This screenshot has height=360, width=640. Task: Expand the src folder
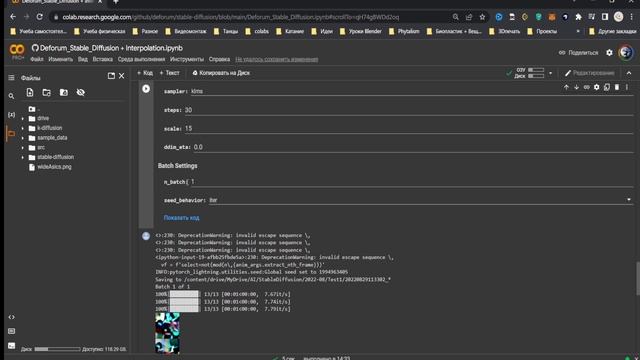(23, 147)
